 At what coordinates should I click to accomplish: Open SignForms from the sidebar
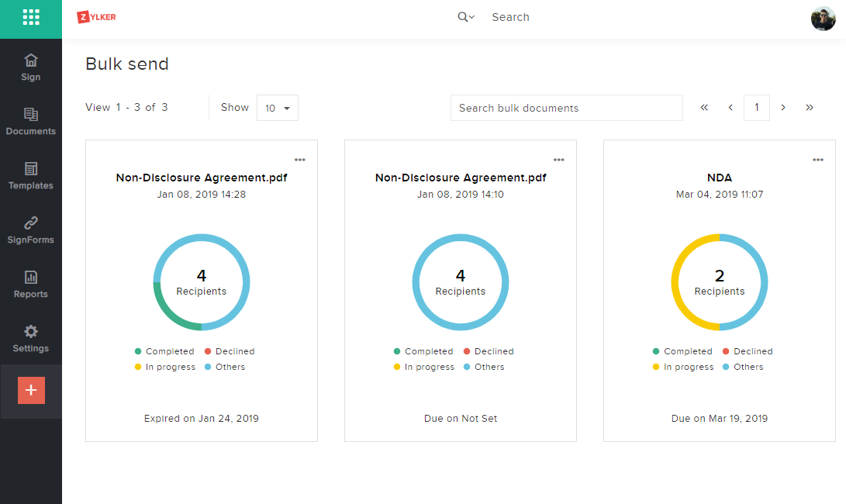31,230
